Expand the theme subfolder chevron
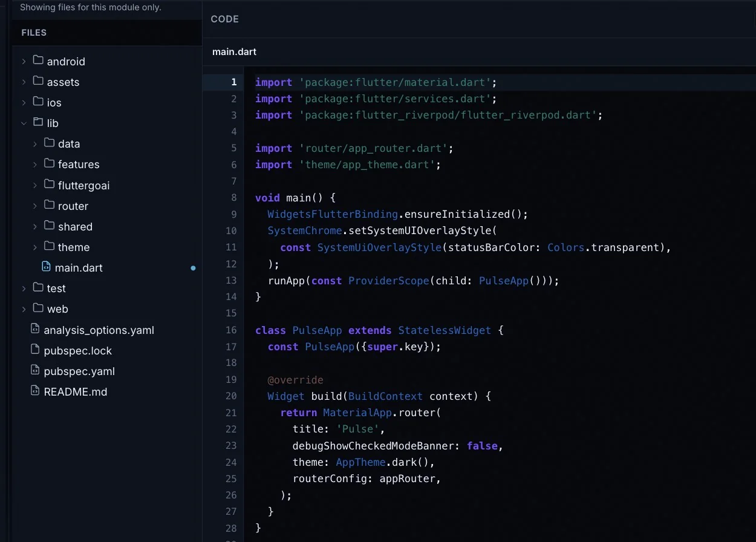756x542 pixels. pyautogui.click(x=35, y=247)
